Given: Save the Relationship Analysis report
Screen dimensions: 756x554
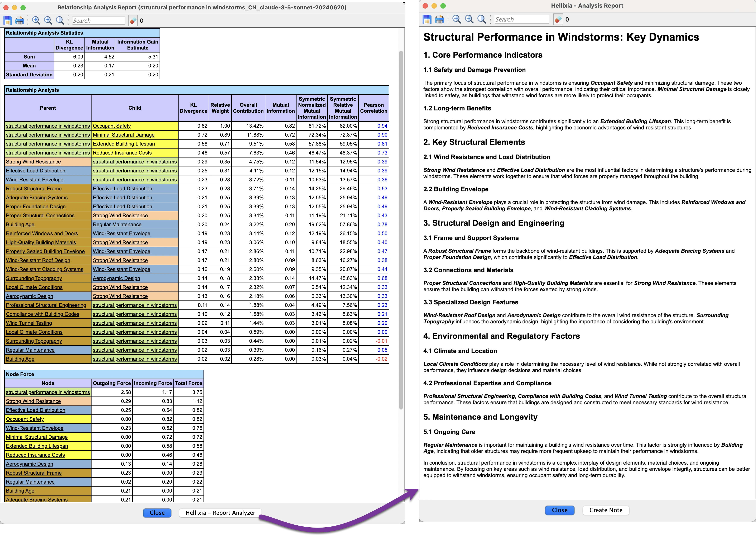Looking at the screenshot, I should point(7,20).
